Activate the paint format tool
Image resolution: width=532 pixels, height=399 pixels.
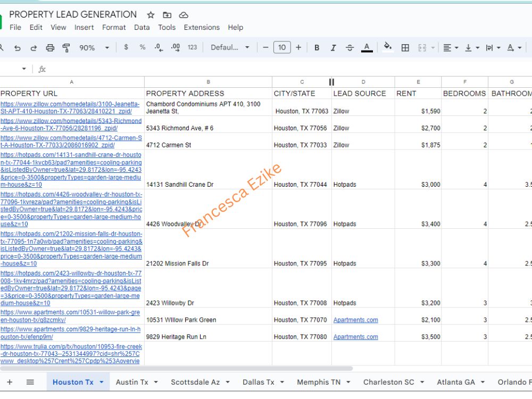pyautogui.click(x=66, y=48)
